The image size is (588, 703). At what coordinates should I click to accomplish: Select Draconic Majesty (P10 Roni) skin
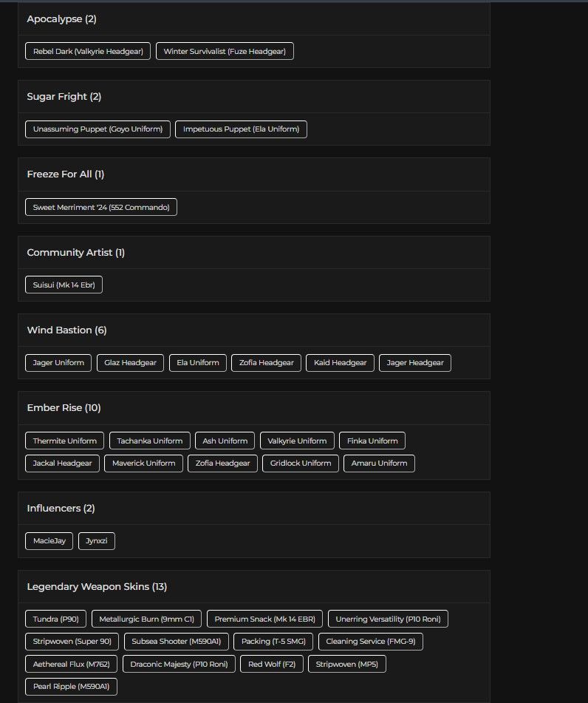(179, 664)
